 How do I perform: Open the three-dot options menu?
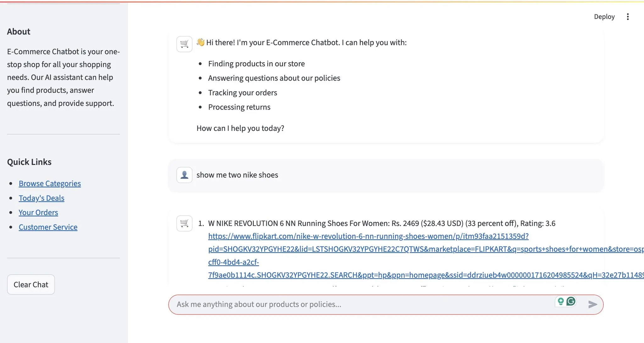[x=628, y=16]
